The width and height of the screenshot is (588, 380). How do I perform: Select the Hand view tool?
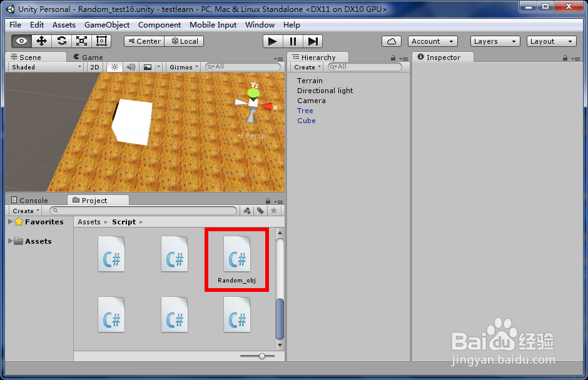click(21, 41)
